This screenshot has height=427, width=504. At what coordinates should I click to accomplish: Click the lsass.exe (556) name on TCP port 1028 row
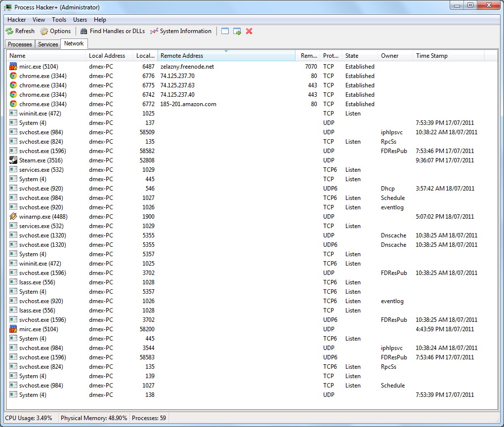point(37,311)
